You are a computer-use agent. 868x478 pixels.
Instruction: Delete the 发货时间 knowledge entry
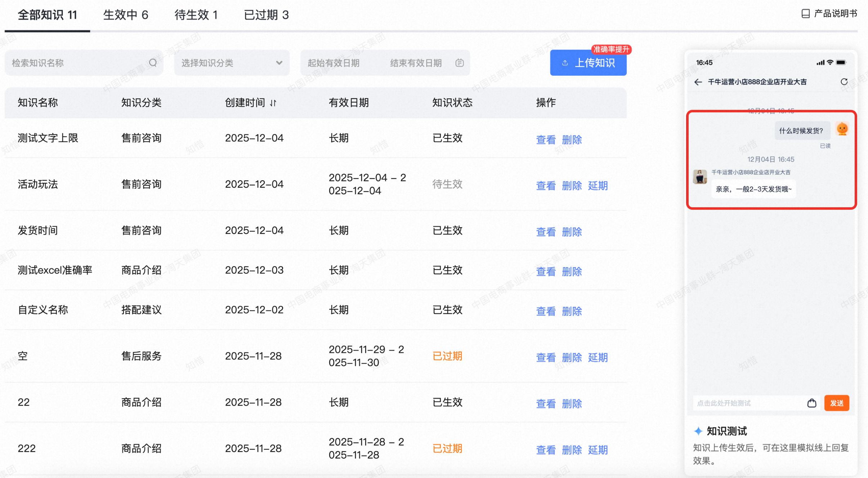[572, 232]
